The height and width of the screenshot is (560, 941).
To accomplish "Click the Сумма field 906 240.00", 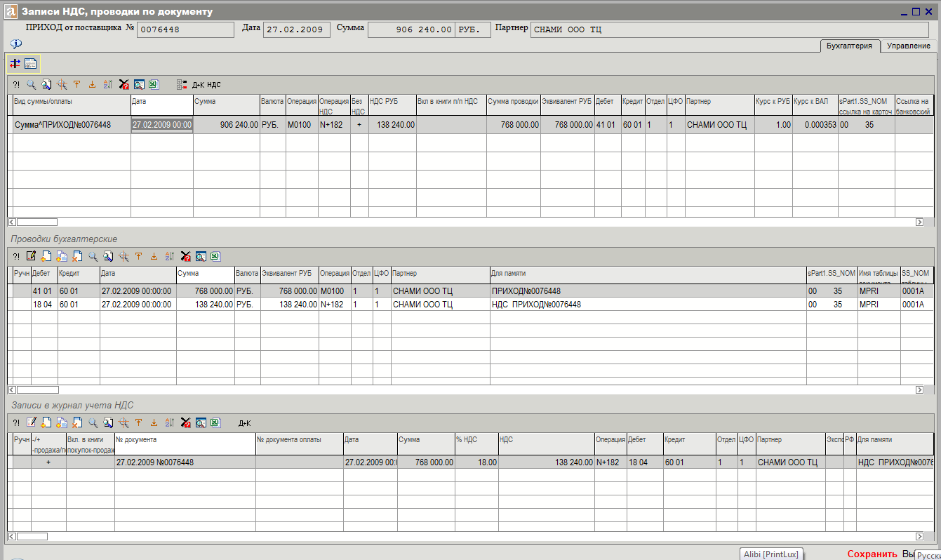I will pos(411,29).
